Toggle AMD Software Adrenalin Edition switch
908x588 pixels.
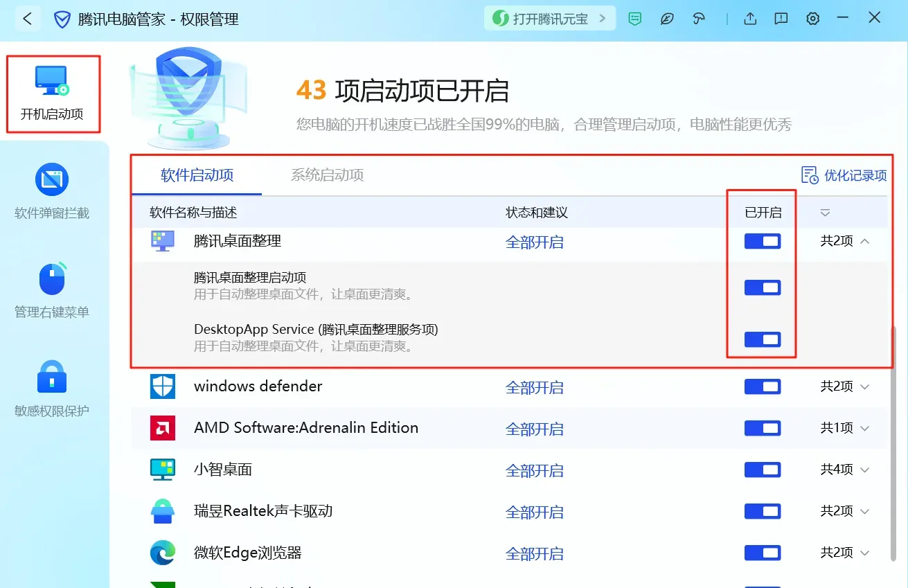(763, 429)
